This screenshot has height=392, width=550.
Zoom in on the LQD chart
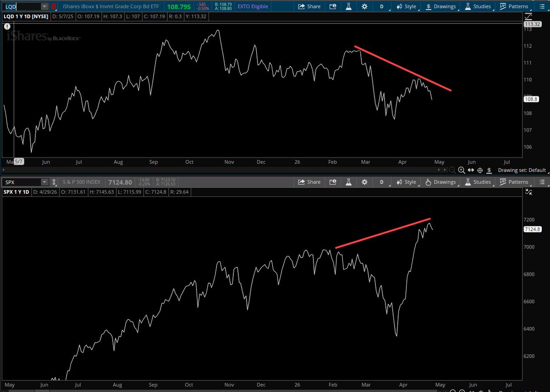[462, 170]
